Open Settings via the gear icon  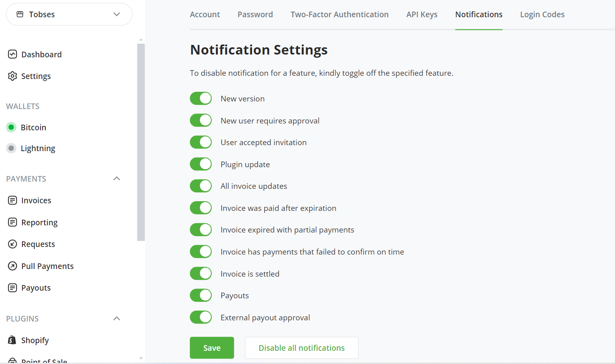(x=12, y=76)
